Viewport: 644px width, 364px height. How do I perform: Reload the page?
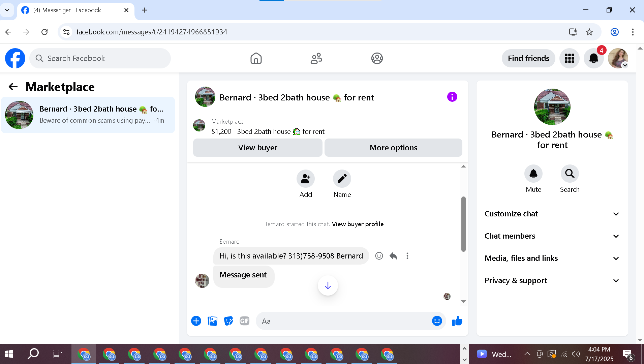tap(44, 32)
